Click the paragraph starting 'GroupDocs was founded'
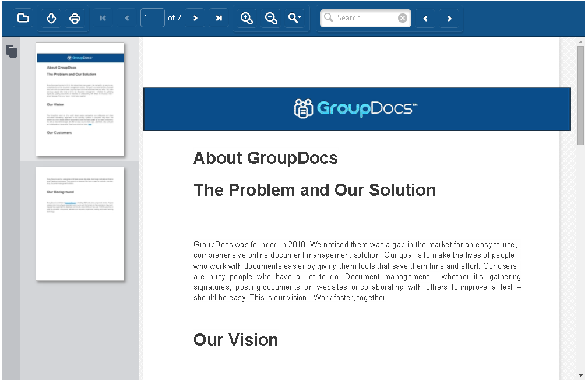The image size is (588, 380). click(357, 271)
